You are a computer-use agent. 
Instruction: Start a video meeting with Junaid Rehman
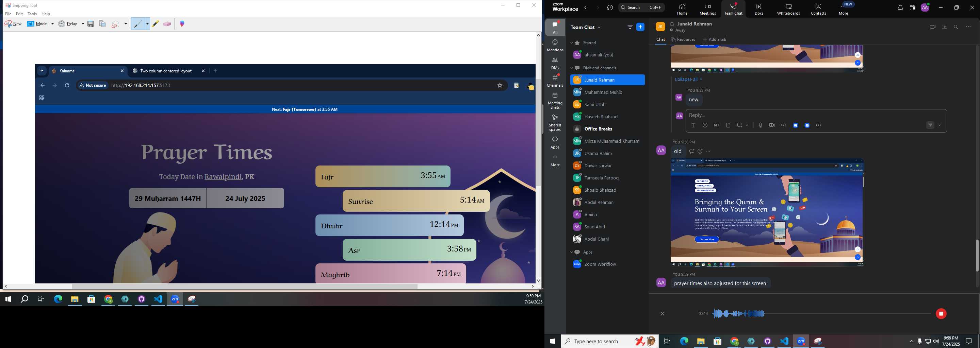(932, 27)
